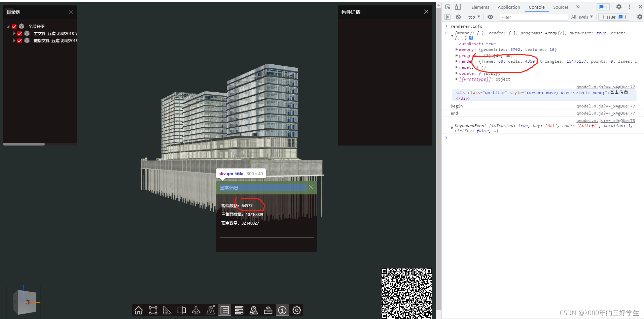Screen dimensions: 644x319
Task: Expand the reset function entry
Action: pyautogui.click(x=457, y=67)
